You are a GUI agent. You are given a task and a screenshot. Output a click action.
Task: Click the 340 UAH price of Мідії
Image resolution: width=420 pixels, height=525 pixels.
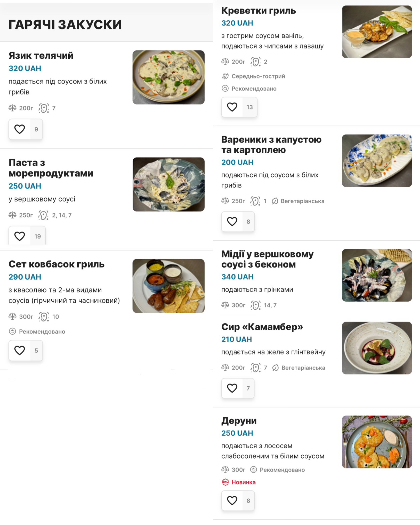point(237,277)
